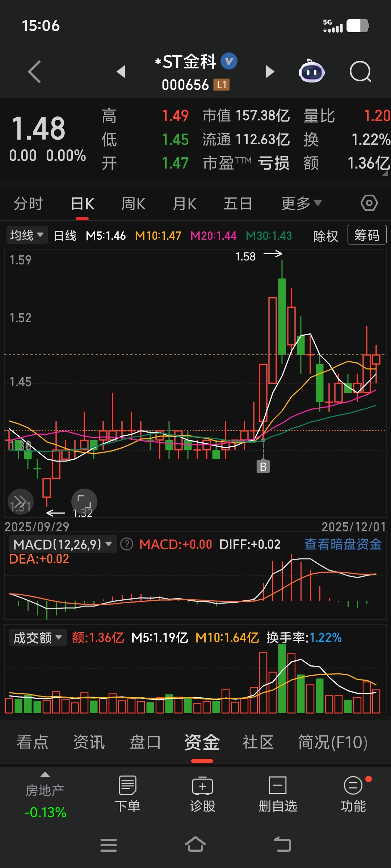The image size is (391, 868).
Task: Open the search magnifier icon
Action: pos(360,72)
